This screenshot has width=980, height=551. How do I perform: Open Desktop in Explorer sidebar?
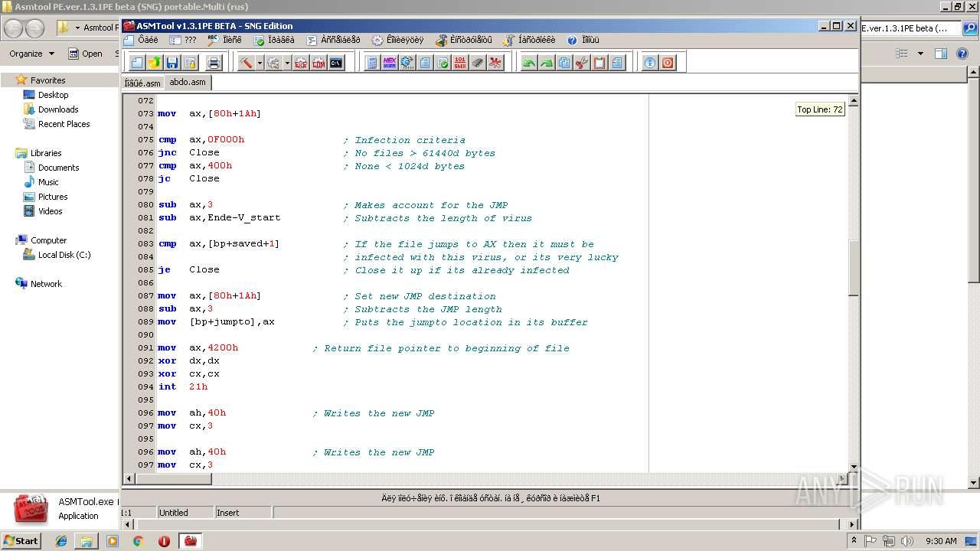(53, 95)
